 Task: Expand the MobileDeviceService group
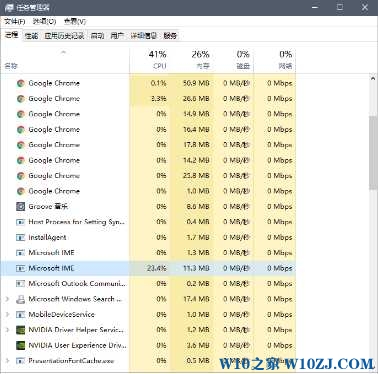point(7,314)
